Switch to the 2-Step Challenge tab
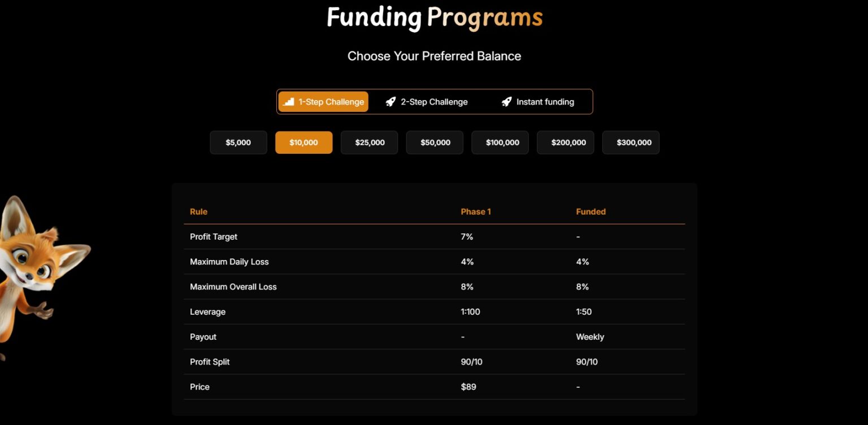Image resolution: width=868 pixels, height=425 pixels. 427,102
